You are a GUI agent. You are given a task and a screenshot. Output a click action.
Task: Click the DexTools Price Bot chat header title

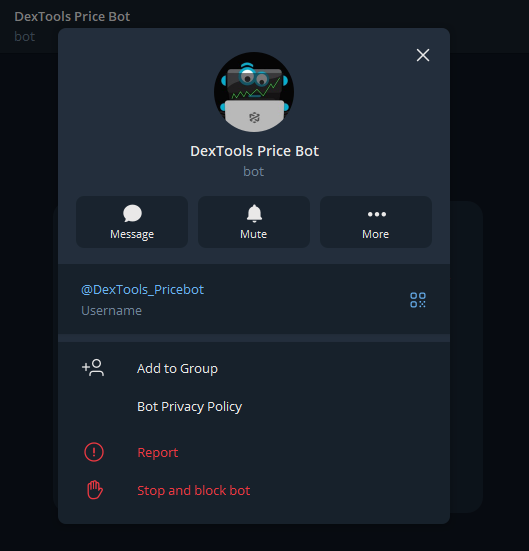pos(72,17)
